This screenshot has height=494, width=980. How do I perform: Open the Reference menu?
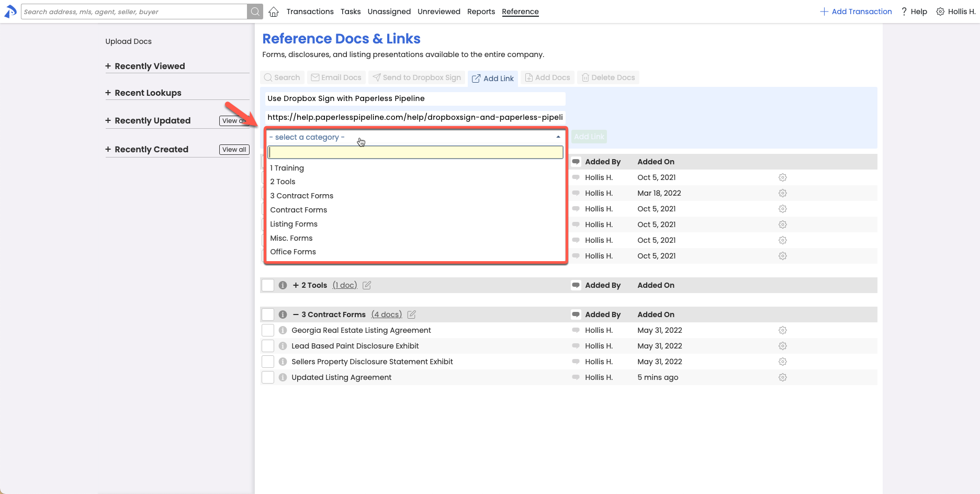521,12
